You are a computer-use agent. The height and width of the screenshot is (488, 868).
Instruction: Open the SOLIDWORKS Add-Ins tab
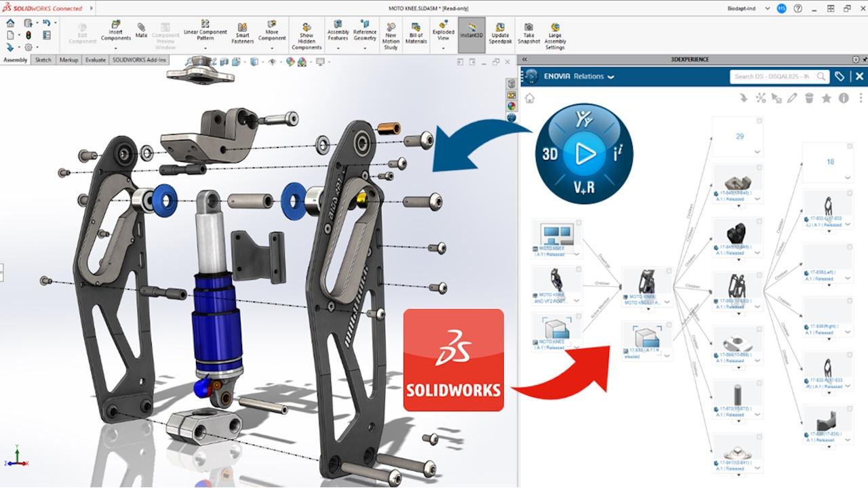pyautogui.click(x=138, y=60)
